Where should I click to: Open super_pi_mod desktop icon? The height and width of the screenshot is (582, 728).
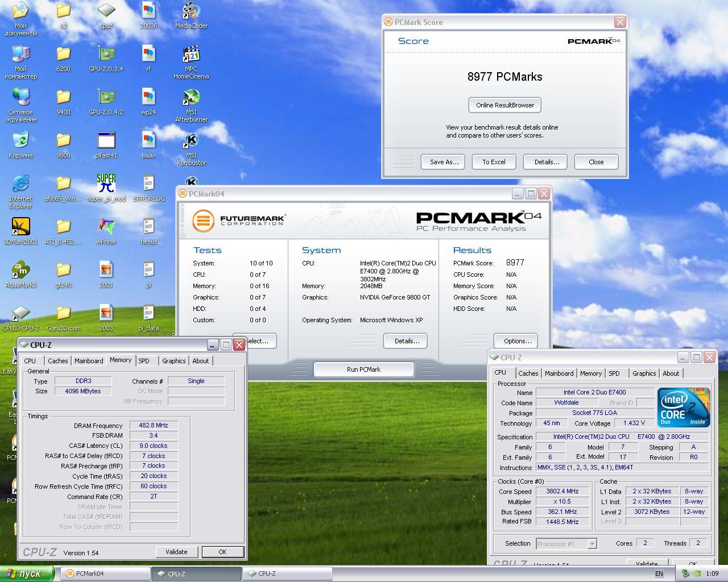(x=106, y=188)
